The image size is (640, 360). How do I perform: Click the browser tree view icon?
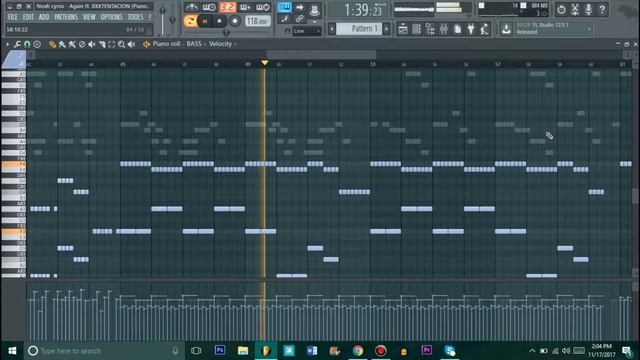[x=430, y=29]
